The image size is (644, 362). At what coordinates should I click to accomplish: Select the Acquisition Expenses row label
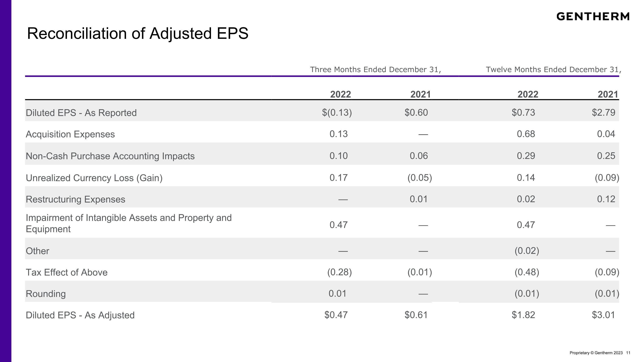(70, 134)
